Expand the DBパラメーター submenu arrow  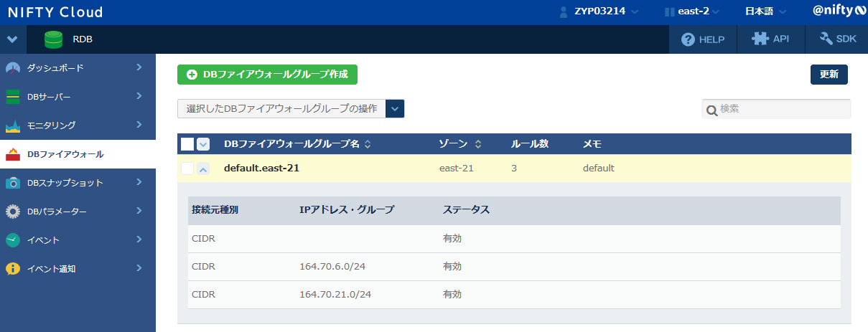[x=139, y=211]
